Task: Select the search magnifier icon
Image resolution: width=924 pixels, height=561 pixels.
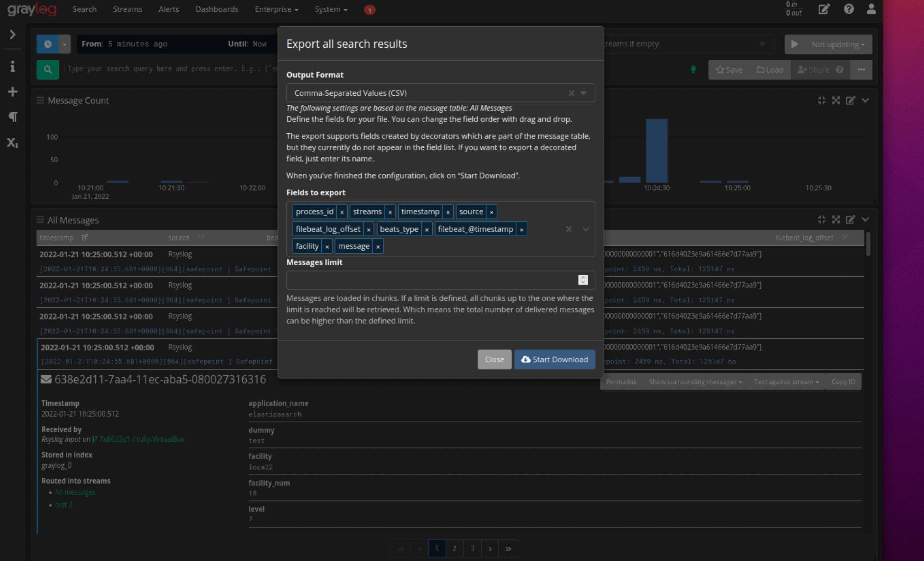Action: [x=47, y=70]
